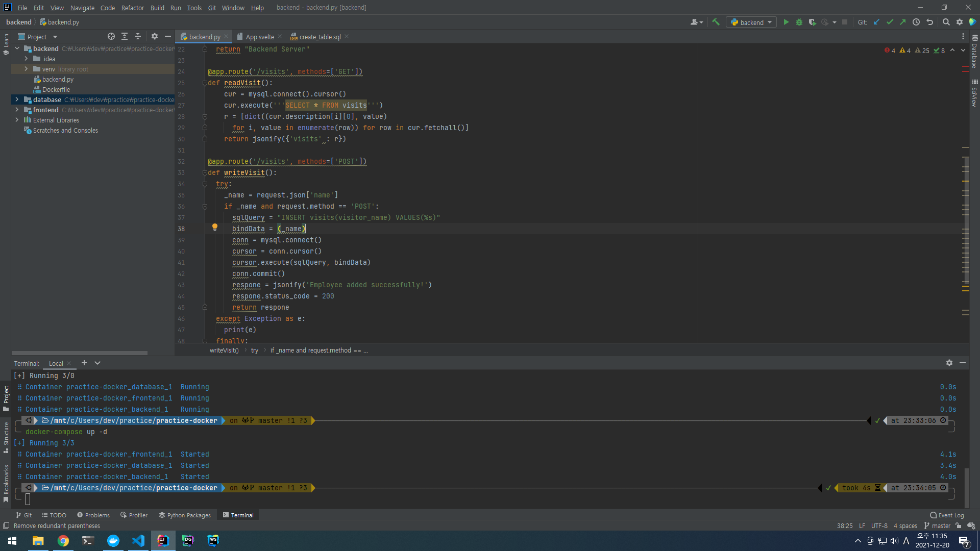
Task: Open the Problems tool window
Action: pos(93,515)
